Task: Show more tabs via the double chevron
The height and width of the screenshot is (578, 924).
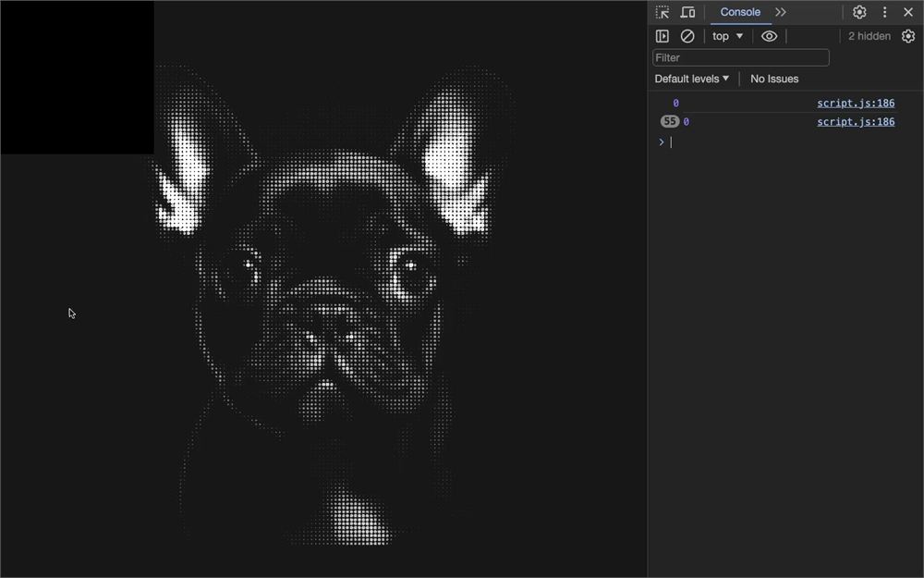Action: [781, 12]
